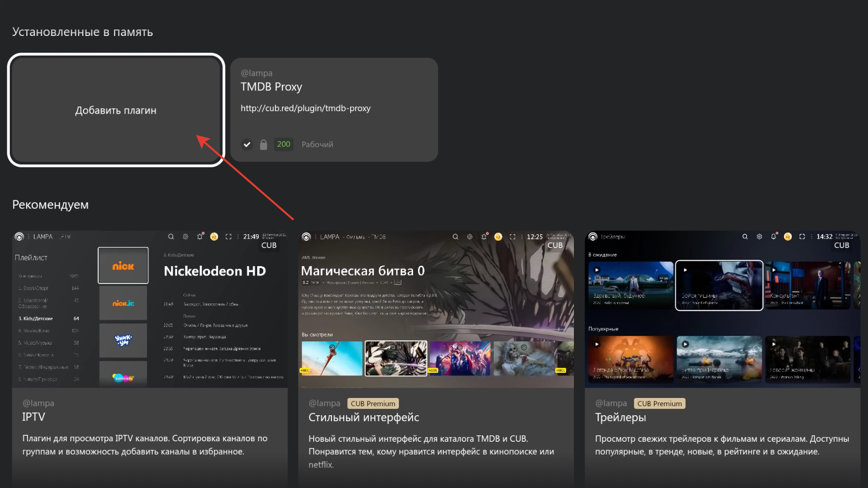868x488 pixels.
Task: Click the Добавить плагин card
Action: click(x=116, y=110)
